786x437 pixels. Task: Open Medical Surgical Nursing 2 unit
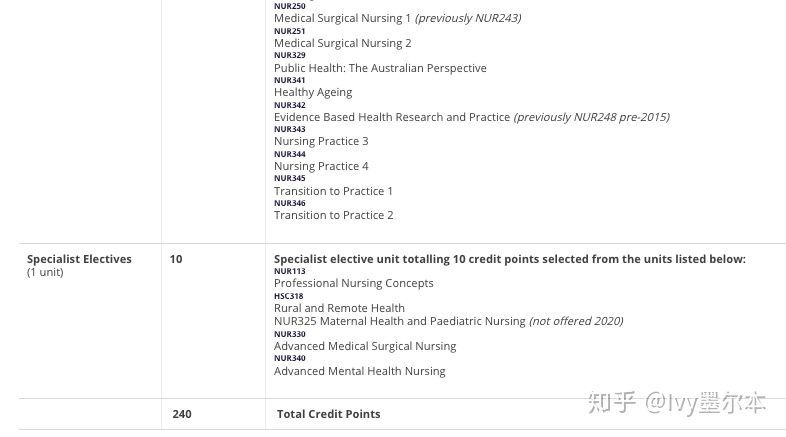[342, 44]
